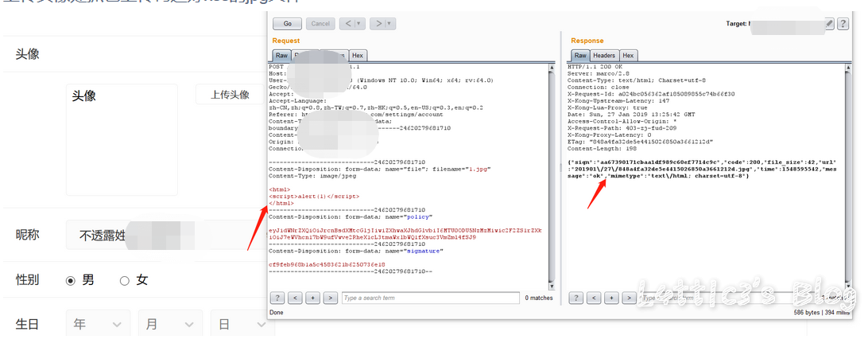This screenshot has height=355, width=868.
Task: Select the Raw tab under Response
Action: 580,56
